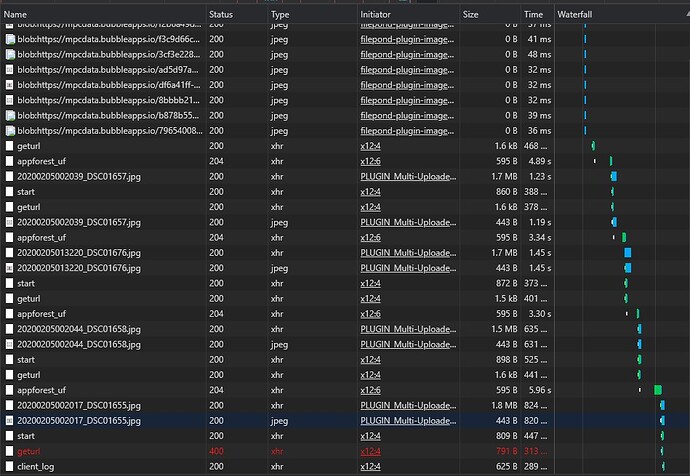
Task: Select the image icon of blob 3cf3e228 request
Action: click(x=10, y=55)
